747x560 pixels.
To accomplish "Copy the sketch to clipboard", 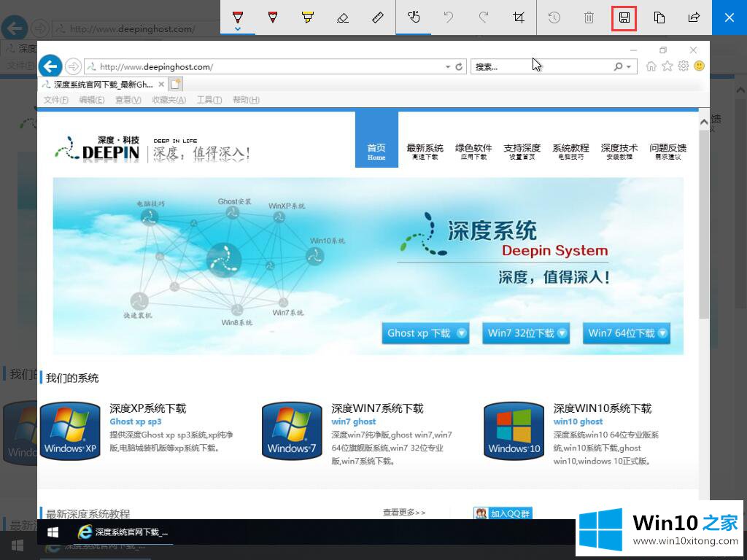I will click(659, 17).
